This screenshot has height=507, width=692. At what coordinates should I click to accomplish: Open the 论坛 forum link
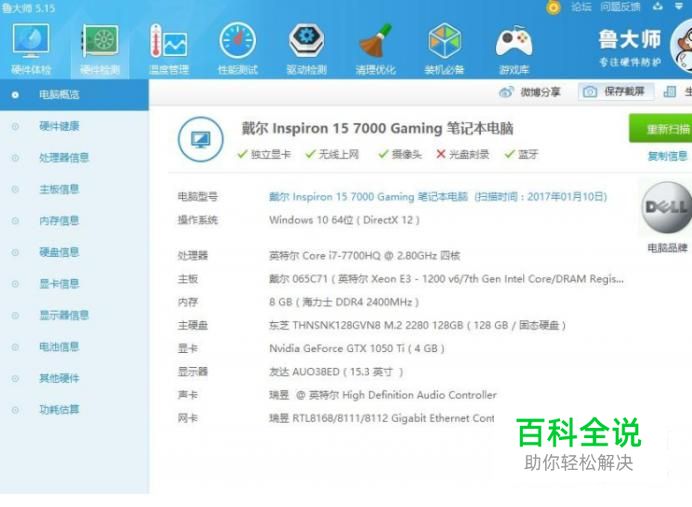click(581, 7)
